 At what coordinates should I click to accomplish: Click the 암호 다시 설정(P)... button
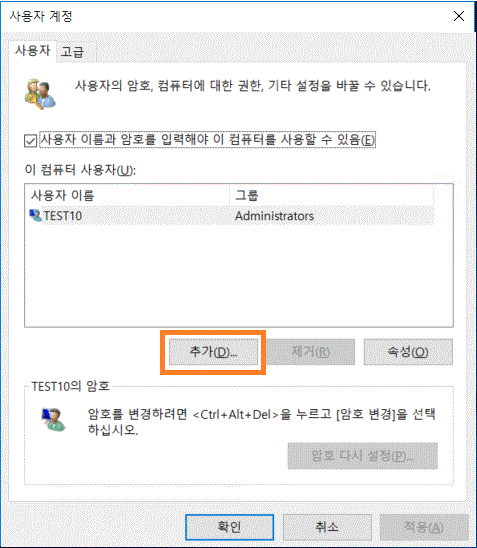[362, 456]
